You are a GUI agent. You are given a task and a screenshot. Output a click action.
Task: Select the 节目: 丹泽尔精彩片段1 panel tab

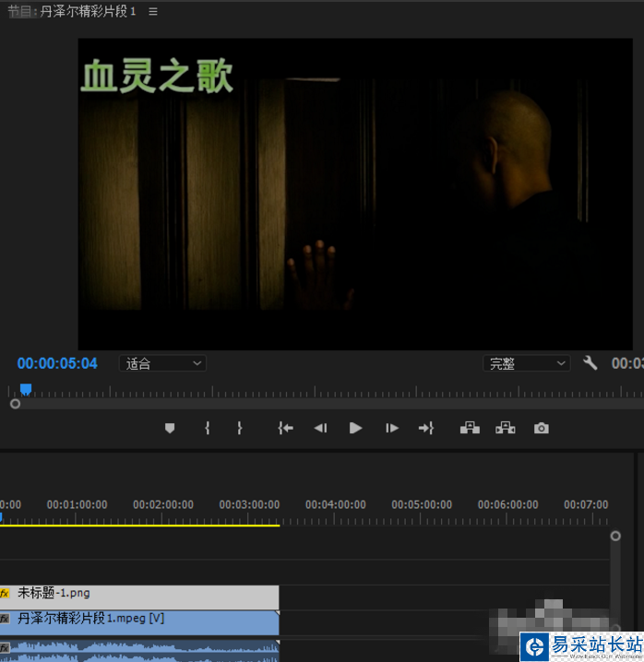pyautogui.click(x=72, y=11)
